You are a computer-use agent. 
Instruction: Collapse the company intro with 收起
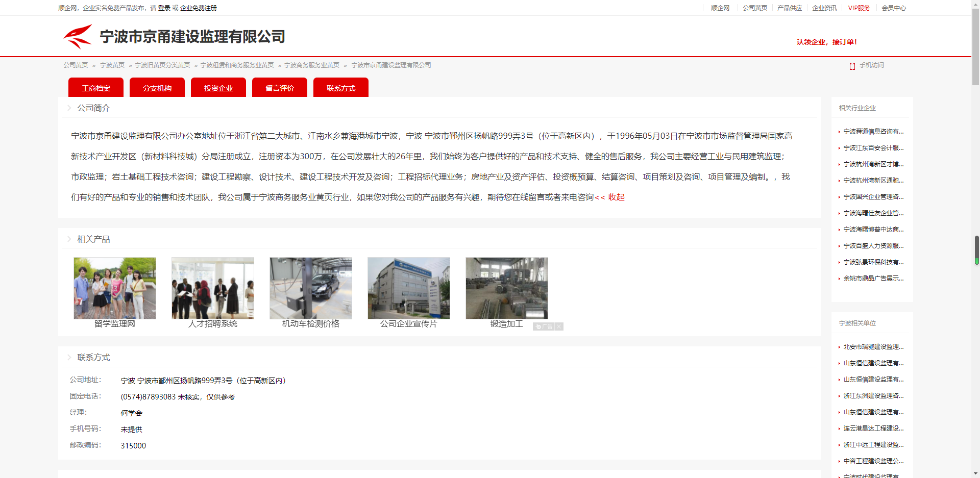[610, 197]
